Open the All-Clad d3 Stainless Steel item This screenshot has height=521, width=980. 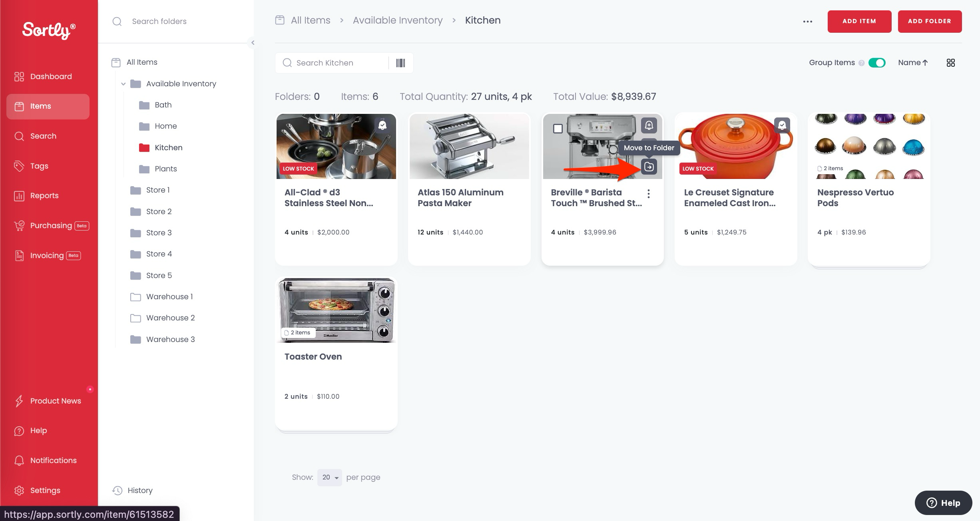[x=329, y=198]
